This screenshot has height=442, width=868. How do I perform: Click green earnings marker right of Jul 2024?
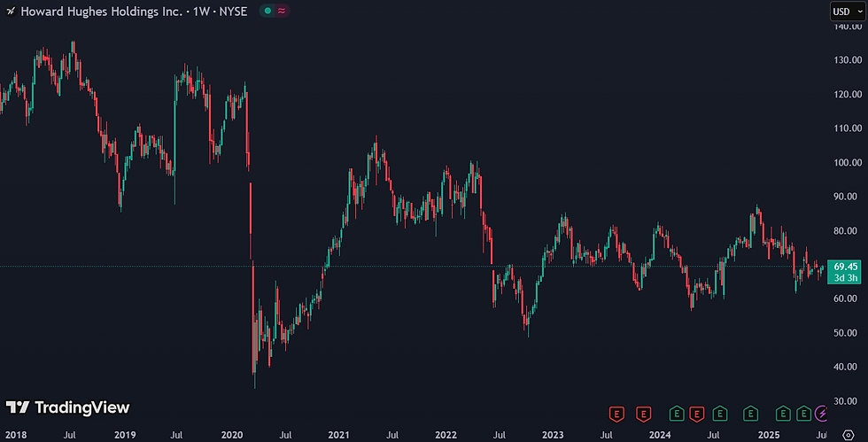719,413
